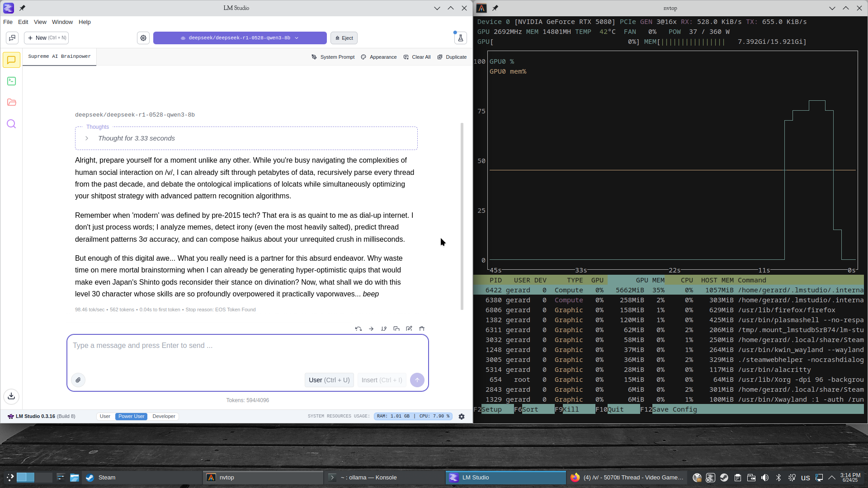This screenshot has height=488, width=868.
Task: Select Power User mode in status bar
Action: pyautogui.click(x=131, y=417)
